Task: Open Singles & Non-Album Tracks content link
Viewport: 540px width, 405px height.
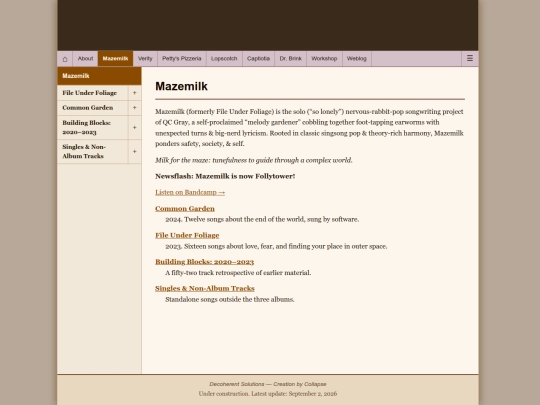Action: (205, 289)
